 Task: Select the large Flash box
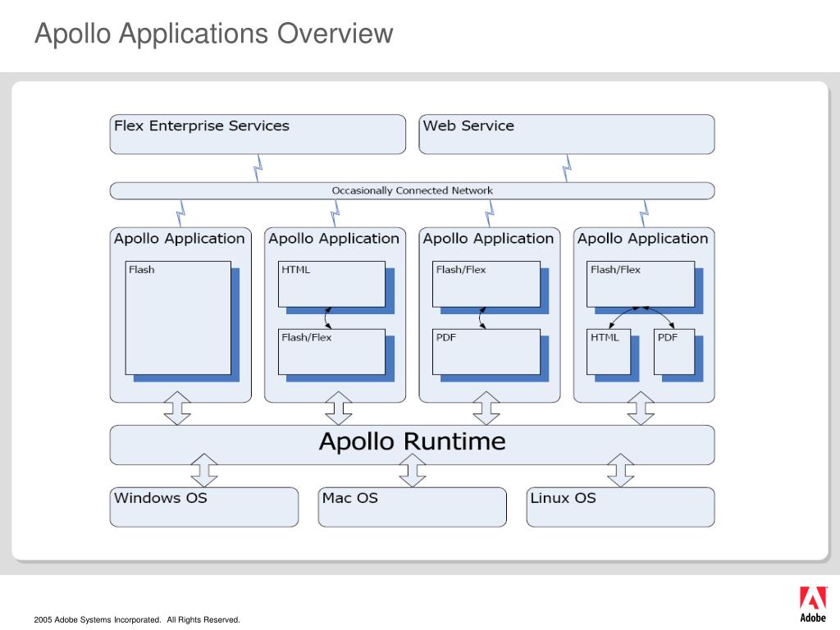tap(178, 317)
